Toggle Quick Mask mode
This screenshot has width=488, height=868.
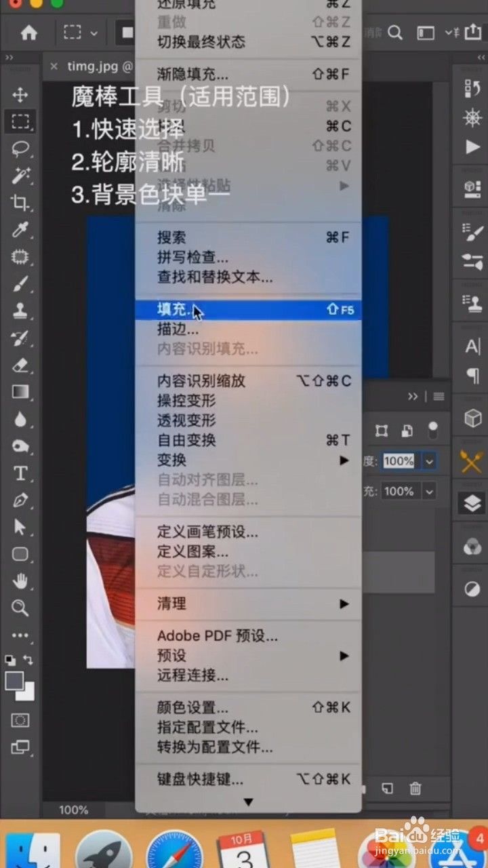20,720
